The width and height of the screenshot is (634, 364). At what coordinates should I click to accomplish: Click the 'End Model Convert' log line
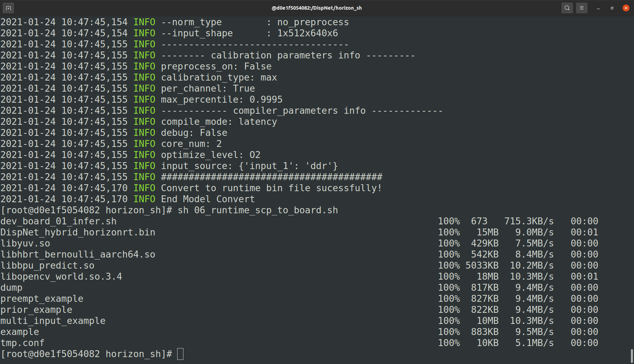click(208, 199)
